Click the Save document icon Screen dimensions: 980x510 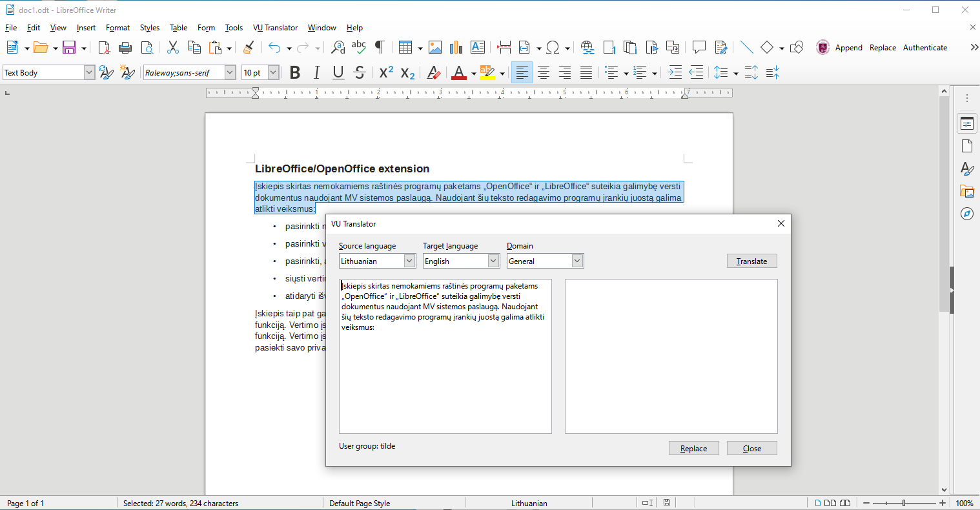[69, 47]
